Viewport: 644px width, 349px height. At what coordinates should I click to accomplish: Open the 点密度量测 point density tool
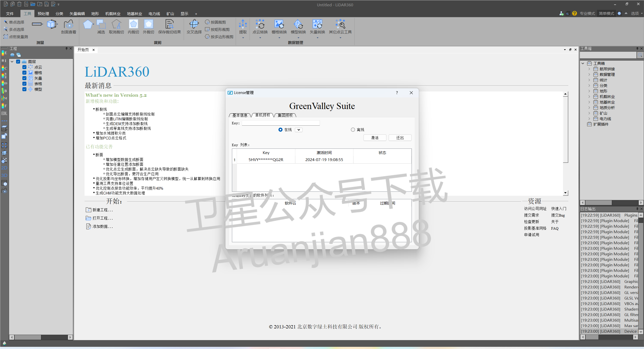click(x=16, y=37)
